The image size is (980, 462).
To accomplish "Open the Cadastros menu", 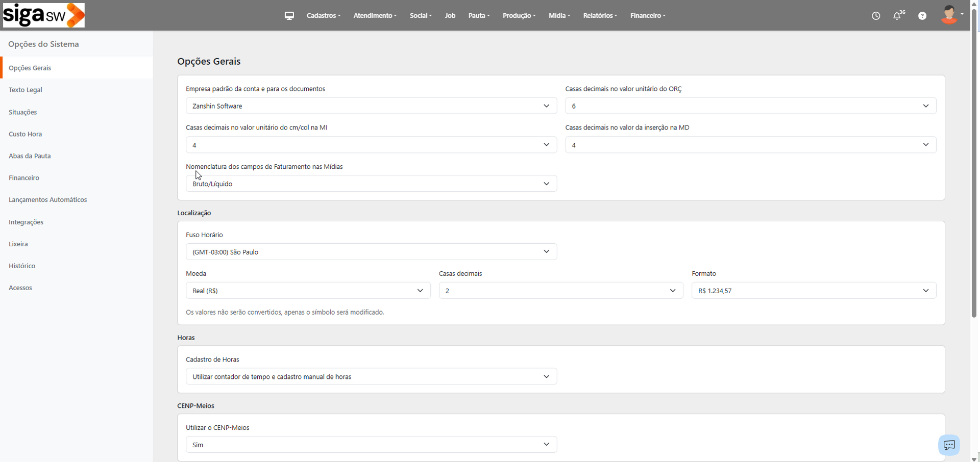I will (x=323, y=16).
